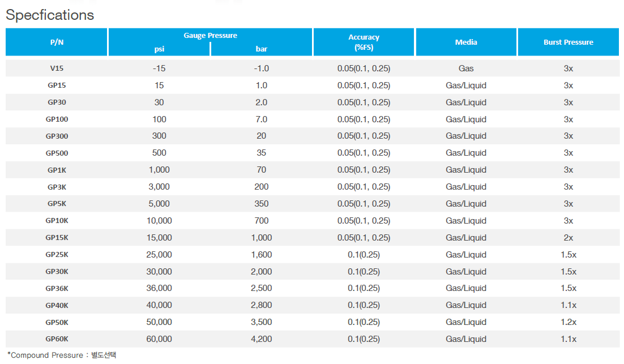The height and width of the screenshot is (364, 624).
Task: Click the -1.0 bar value
Action: (262, 68)
